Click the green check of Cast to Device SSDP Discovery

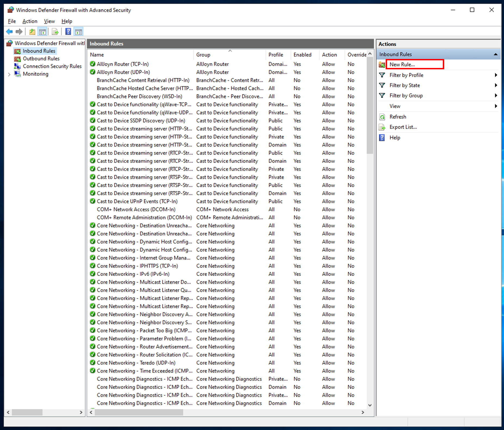(x=93, y=121)
